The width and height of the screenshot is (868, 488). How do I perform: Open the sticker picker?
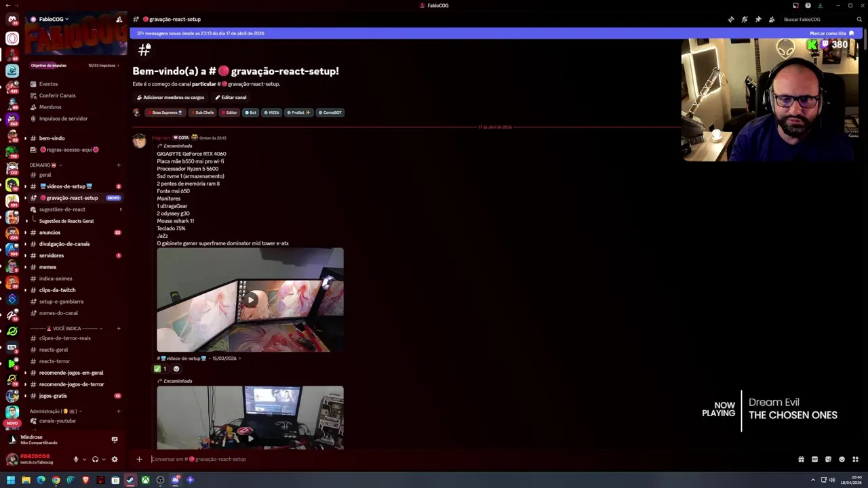point(828,459)
